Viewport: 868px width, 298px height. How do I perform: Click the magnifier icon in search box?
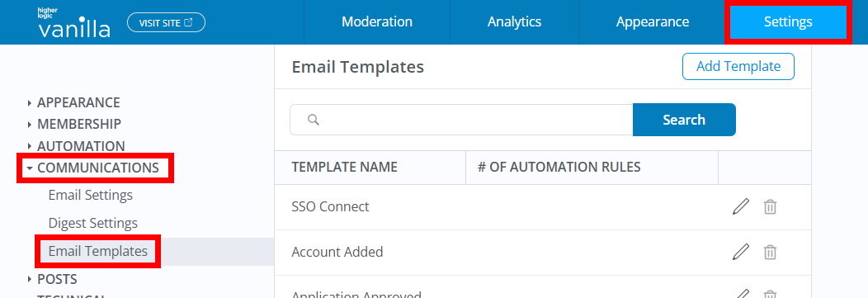point(314,120)
